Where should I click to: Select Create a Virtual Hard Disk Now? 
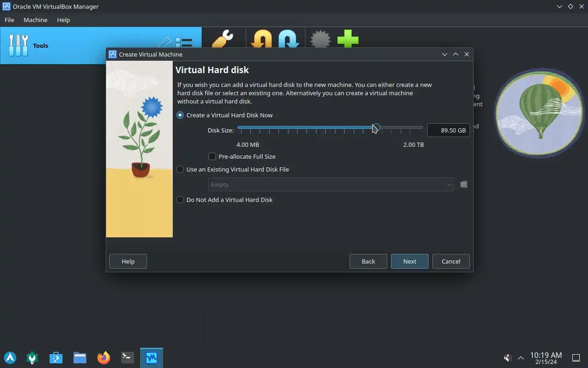tap(225, 115)
